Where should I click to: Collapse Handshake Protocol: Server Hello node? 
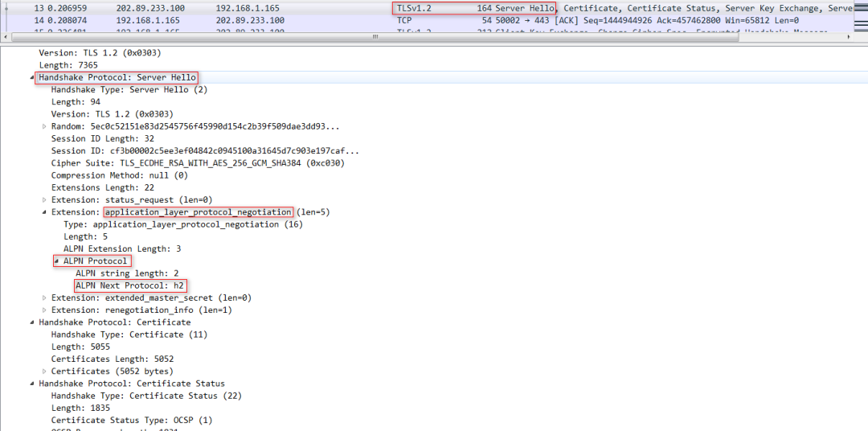click(32, 77)
